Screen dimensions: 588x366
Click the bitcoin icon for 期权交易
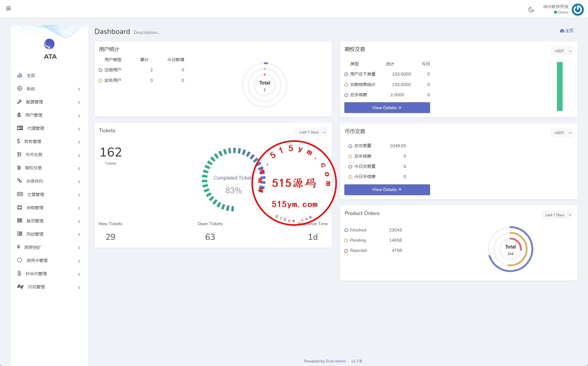point(19,168)
